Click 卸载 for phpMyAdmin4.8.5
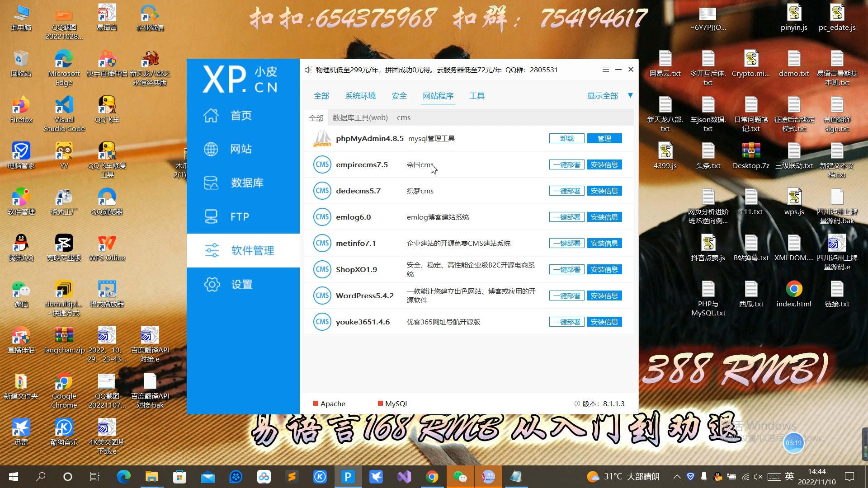The image size is (868, 488). pos(566,138)
